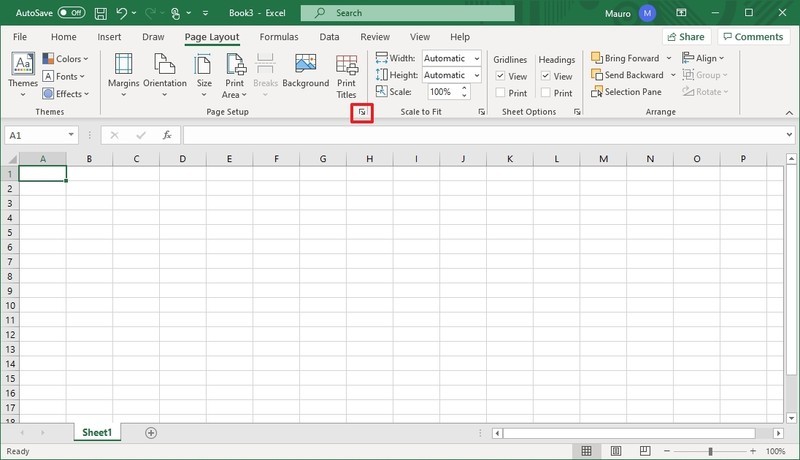Open theme Colors dropdown
This screenshot has height=460, width=800.
coord(65,59)
